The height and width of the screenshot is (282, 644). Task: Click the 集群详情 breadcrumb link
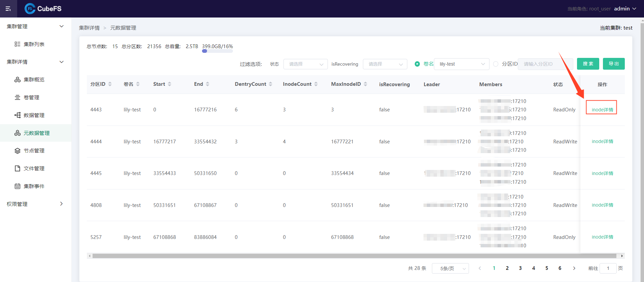pos(89,28)
